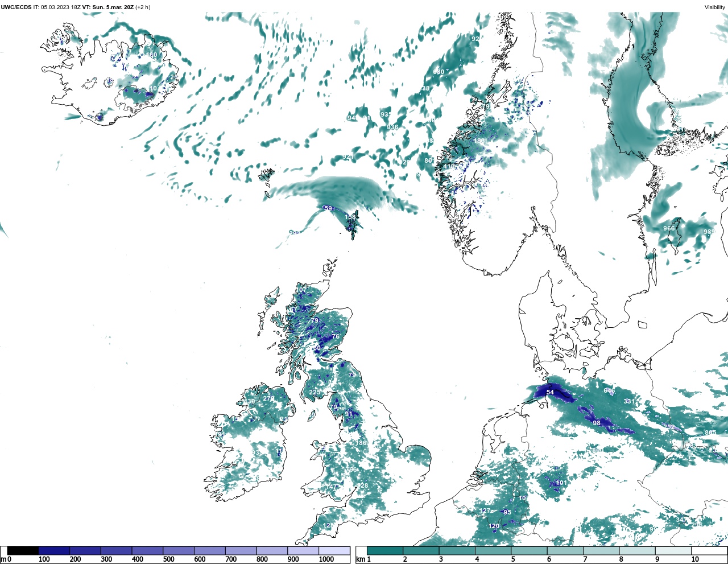Click the 'Visibility' title at top right
This screenshot has width=728, height=564.
tap(715, 7)
